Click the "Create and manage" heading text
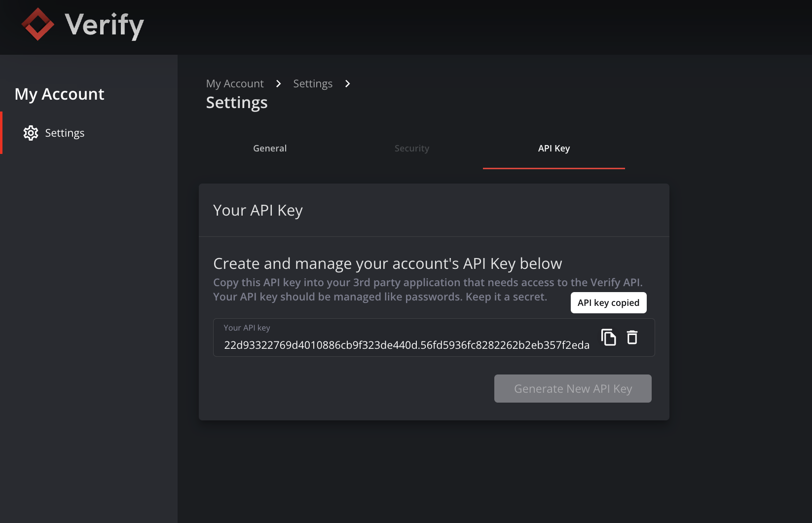The width and height of the screenshot is (812, 523). (387, 263)
